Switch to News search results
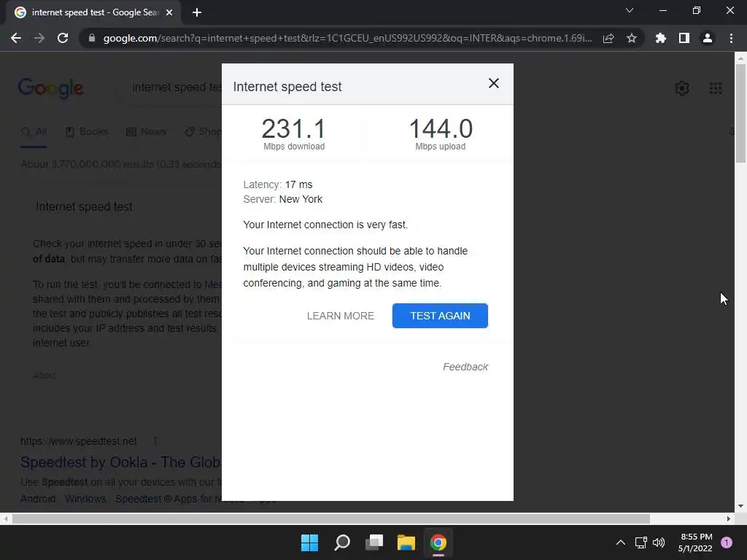The width and height of the screenshot is (747, 560). (146, 131)
